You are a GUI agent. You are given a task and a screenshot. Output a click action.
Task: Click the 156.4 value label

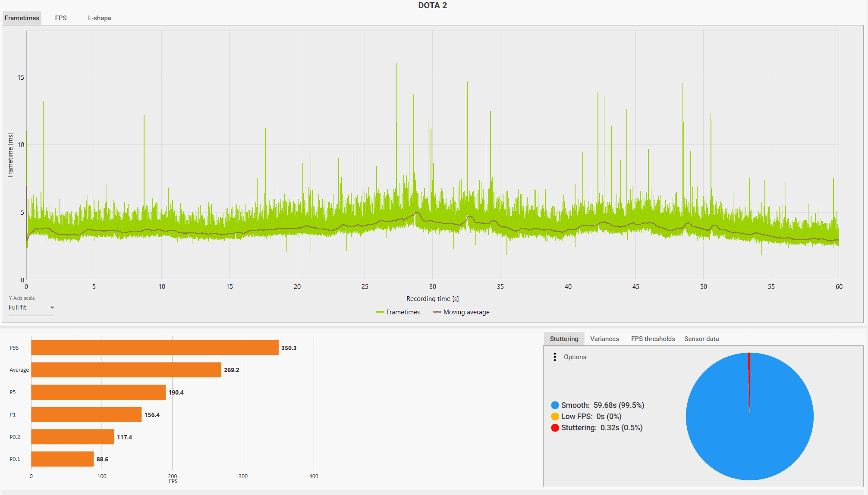[x=152, y=415]
